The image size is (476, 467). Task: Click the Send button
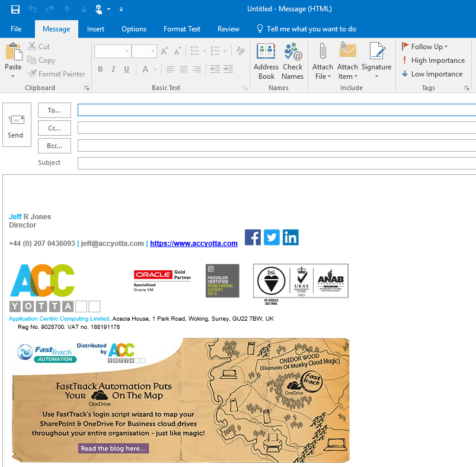(17, 124)
